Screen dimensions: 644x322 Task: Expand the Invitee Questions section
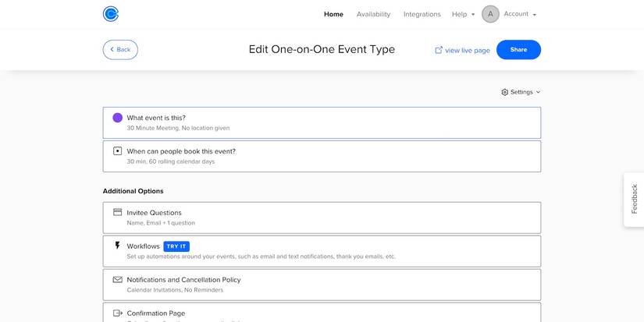322,218
